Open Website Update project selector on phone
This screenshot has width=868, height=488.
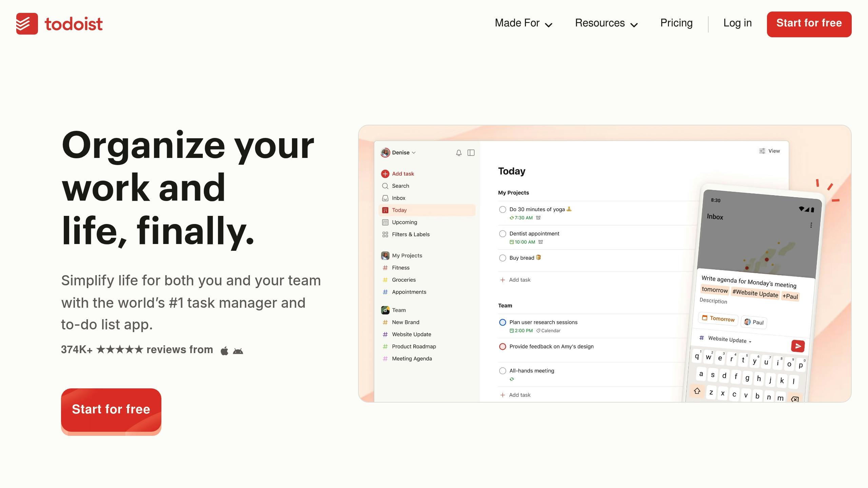click(x=726, y=340)
